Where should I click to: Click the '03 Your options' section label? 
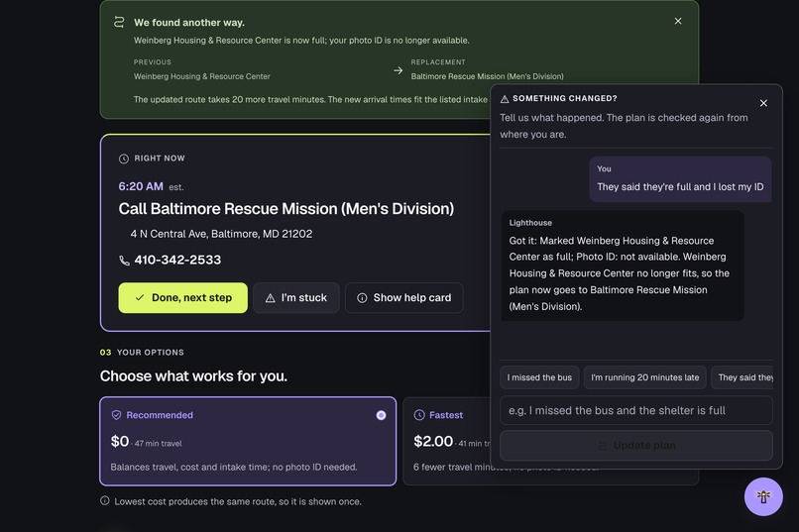point(142,353)
